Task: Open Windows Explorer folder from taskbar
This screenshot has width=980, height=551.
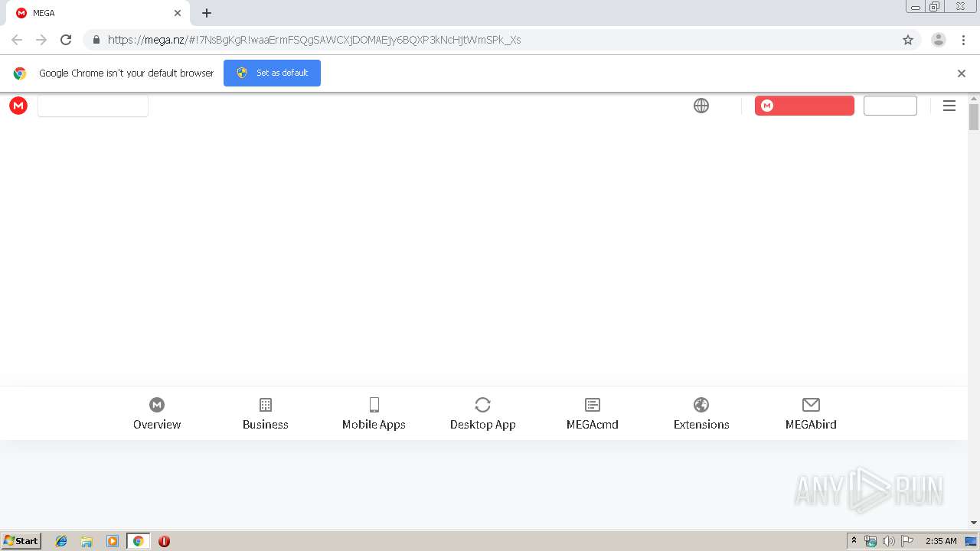Action: pos(87,541)
